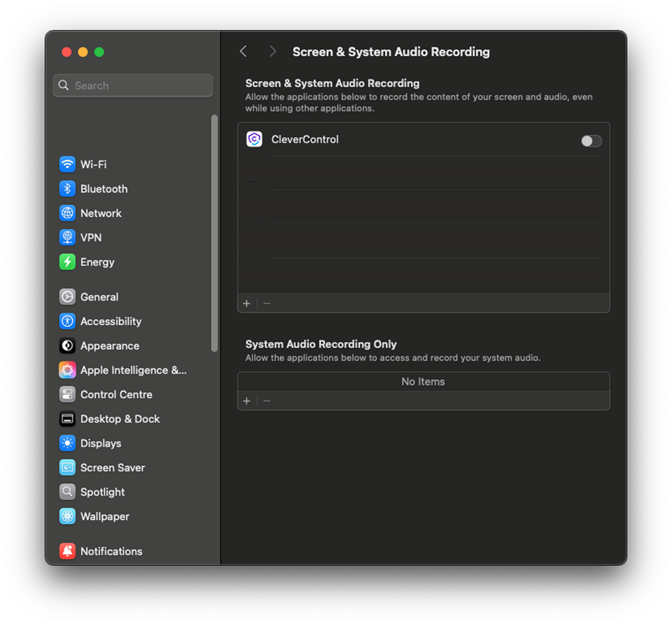The image size is (672, 625).
Task: Click the sidebar vertical scrollbar
Action: coord(214,233)
